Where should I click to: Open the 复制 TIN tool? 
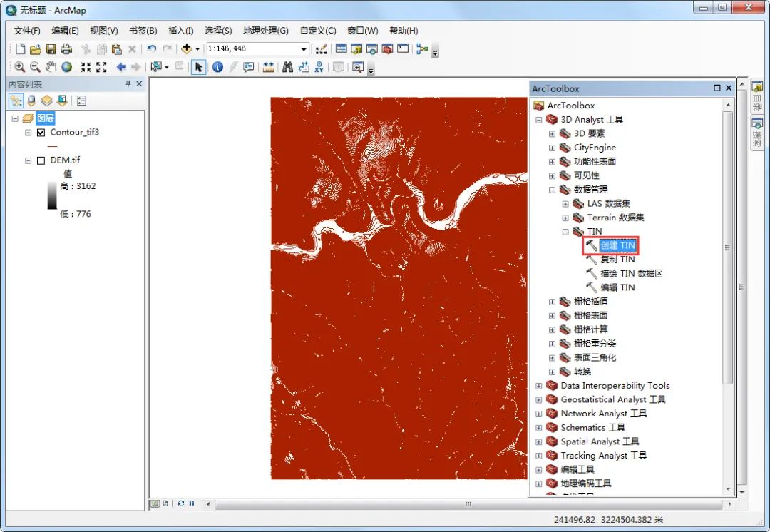click(617, 260)
